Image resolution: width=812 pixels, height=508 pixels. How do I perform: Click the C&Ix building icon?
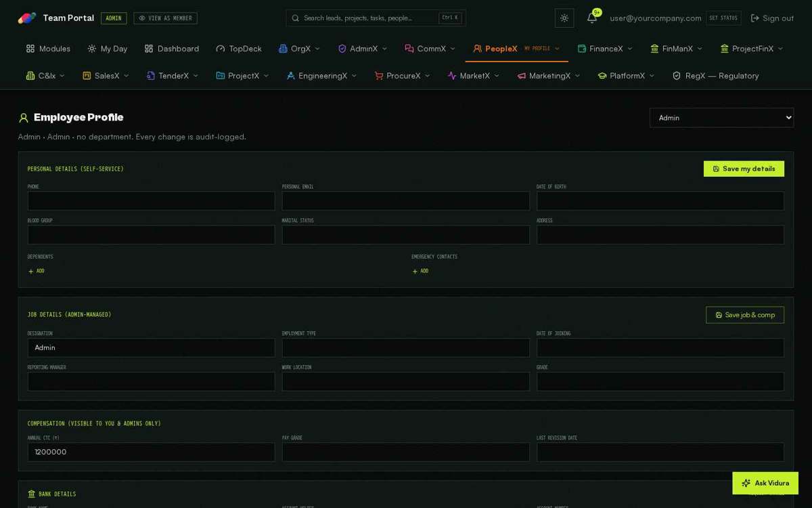tap(30, 76)
